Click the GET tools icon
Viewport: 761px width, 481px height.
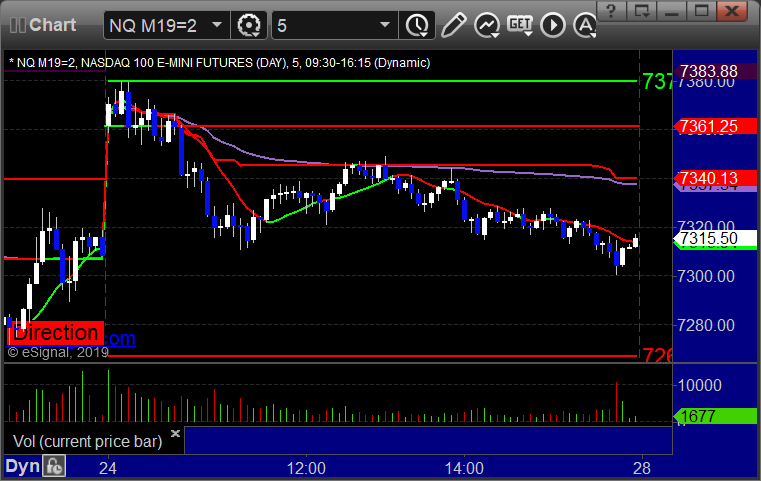[520, 24]
